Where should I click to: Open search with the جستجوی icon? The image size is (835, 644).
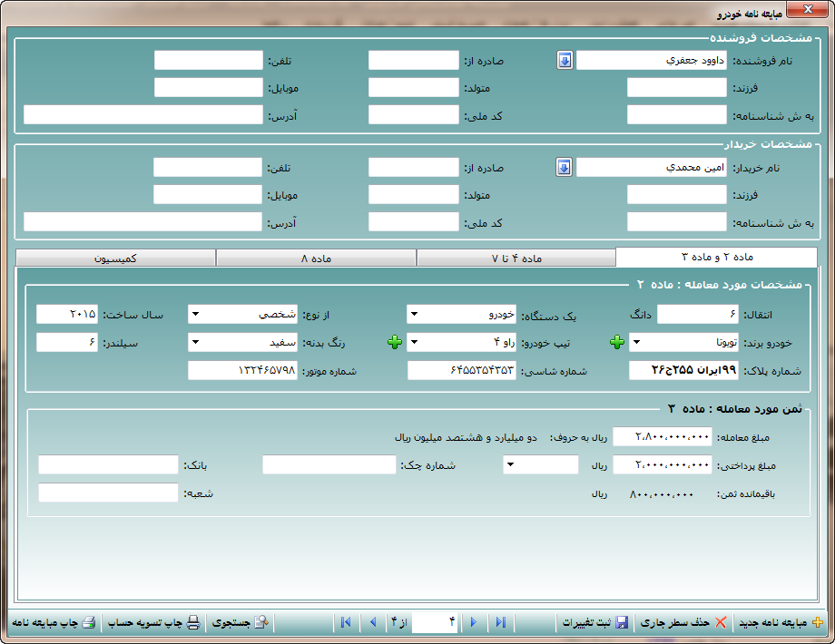point(261,623)
